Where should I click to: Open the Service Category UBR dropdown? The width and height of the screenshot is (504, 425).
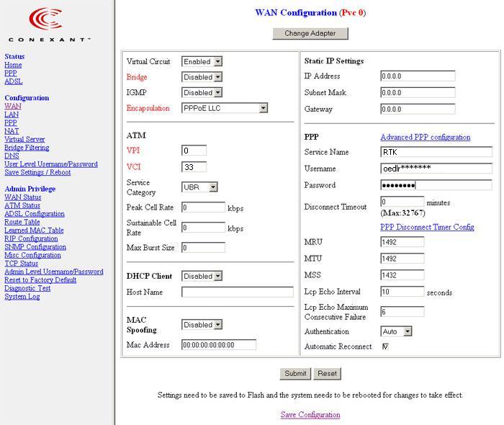(199, 187)
